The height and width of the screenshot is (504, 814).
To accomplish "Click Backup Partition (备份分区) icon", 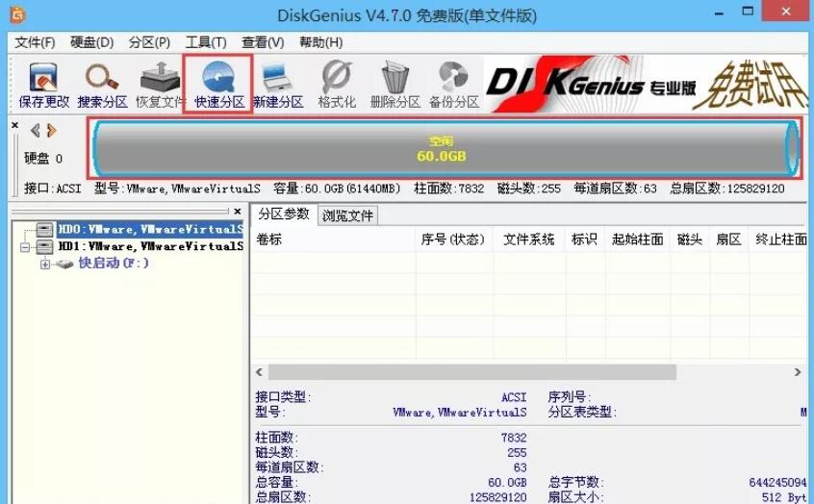I will tap(453, 85).
